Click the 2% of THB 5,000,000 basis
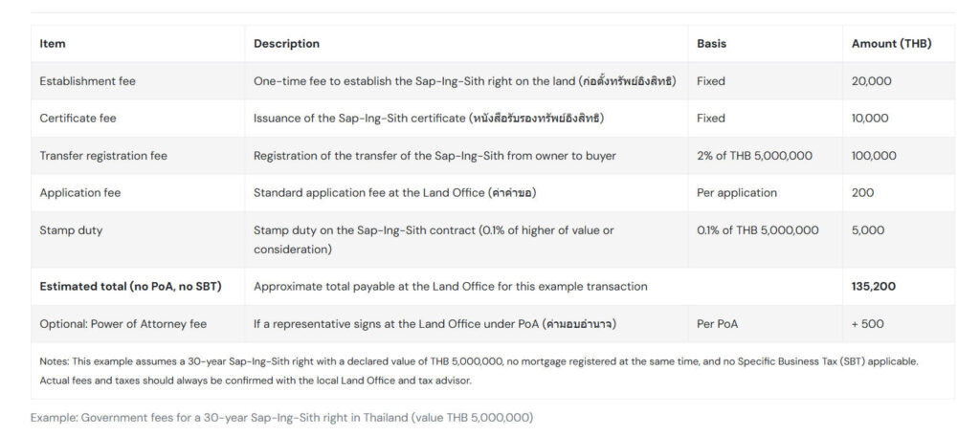Screen dimensions: 980x435 pyautogui.click(x=754, y=156)
